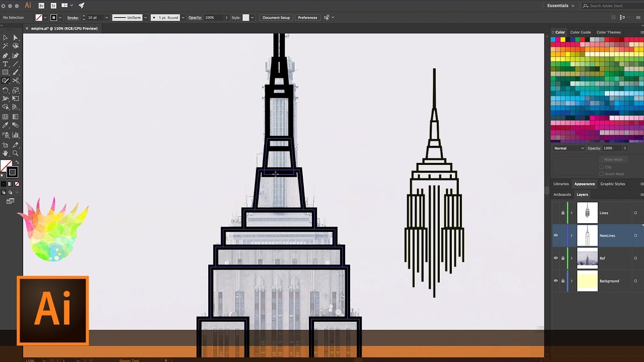Screen dimensions: 644x362
Task: Select the Rotate tool
Action: [x=6, y=90]
